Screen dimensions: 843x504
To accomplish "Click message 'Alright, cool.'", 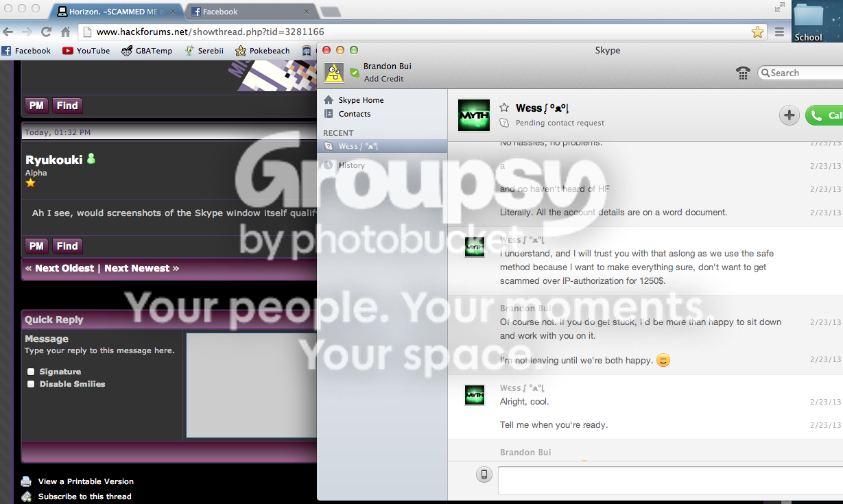I will 525,401.
